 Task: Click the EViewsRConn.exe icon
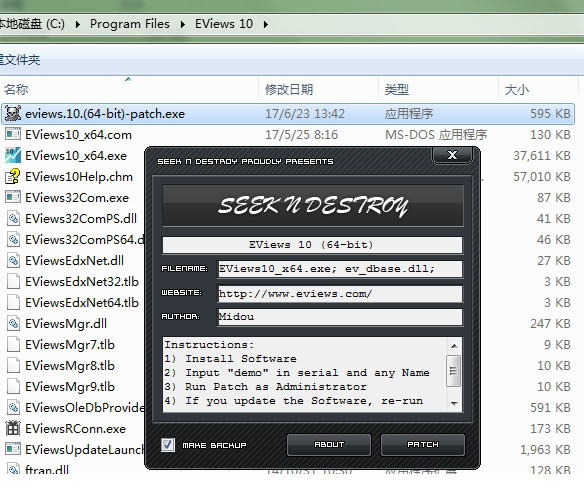coord(13,428)
